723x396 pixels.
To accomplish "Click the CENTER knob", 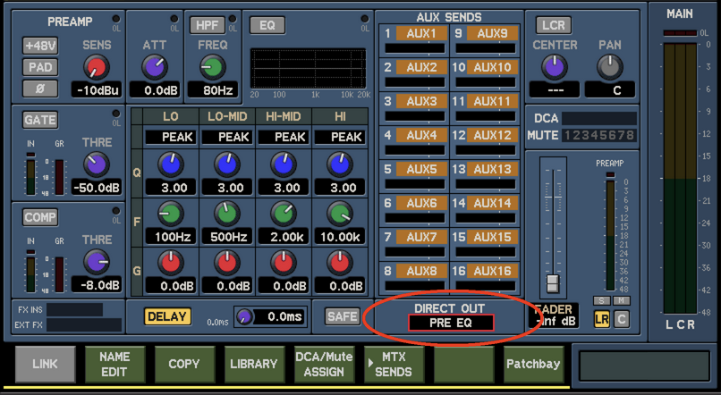I will coord(554,67).
